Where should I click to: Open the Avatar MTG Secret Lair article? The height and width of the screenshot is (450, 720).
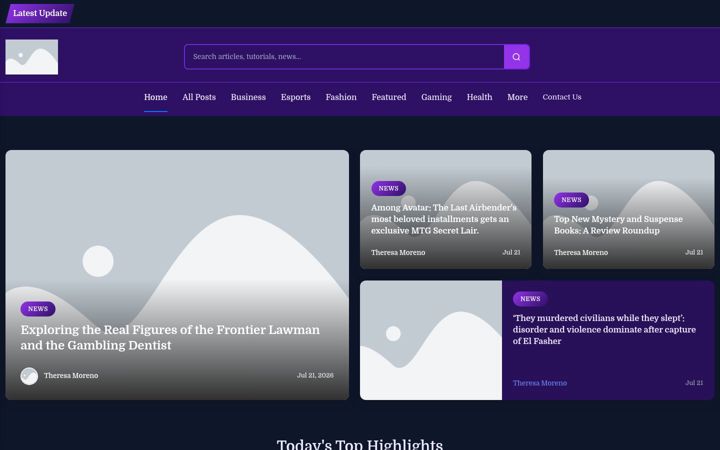coord(444,219)
